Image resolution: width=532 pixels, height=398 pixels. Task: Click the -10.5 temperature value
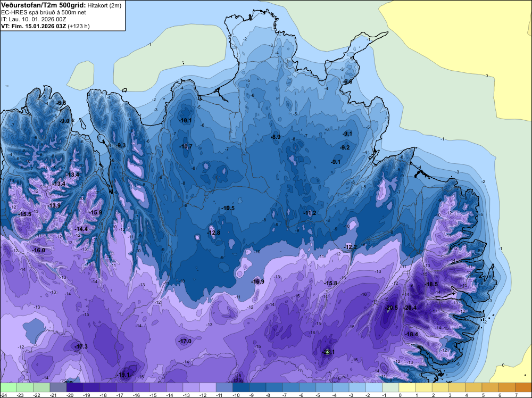(x=228, y=208)
